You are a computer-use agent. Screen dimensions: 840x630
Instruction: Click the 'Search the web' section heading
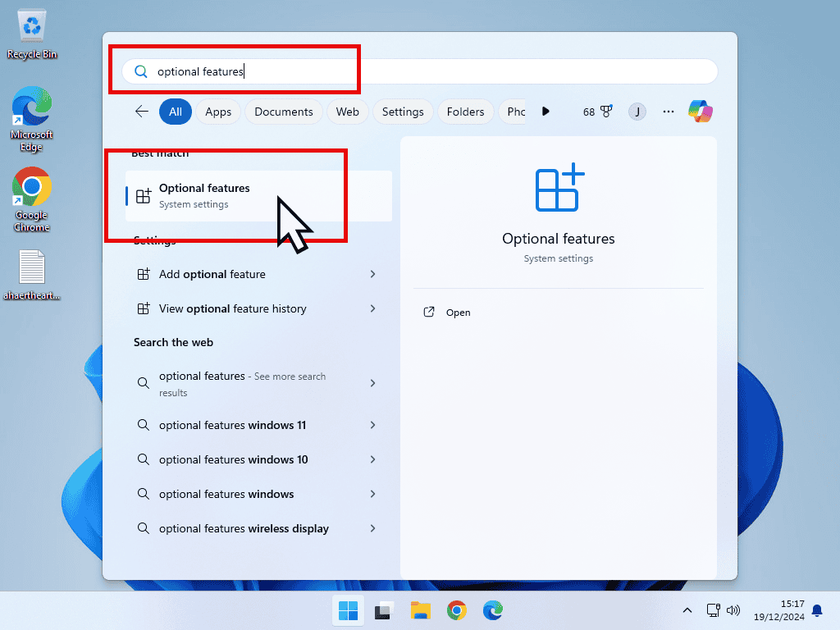pyautogui.click(x=173, y=342)
